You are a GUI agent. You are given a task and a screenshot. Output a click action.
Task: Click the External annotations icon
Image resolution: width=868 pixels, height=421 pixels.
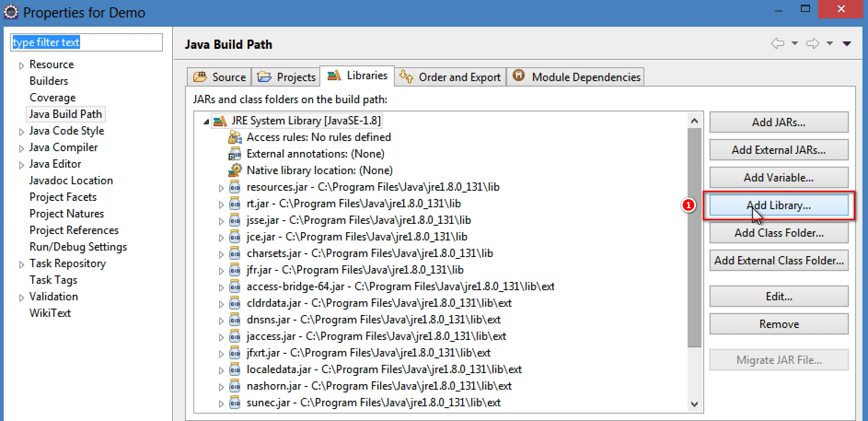coord(235,154)
